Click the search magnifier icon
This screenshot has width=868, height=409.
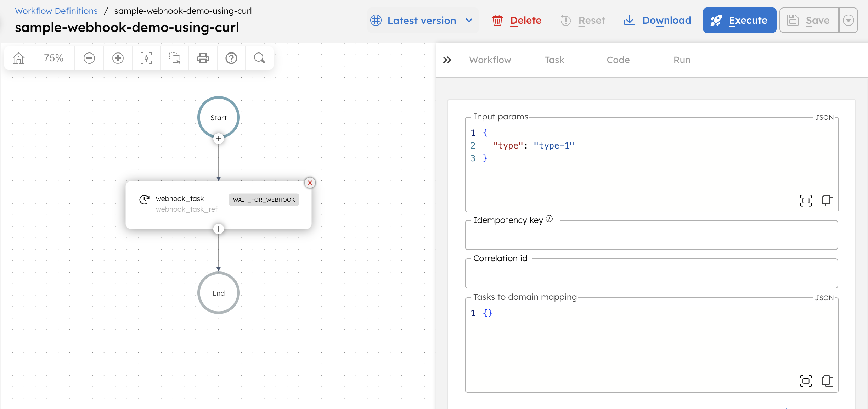pyautogui.click(x=260, y=58)
